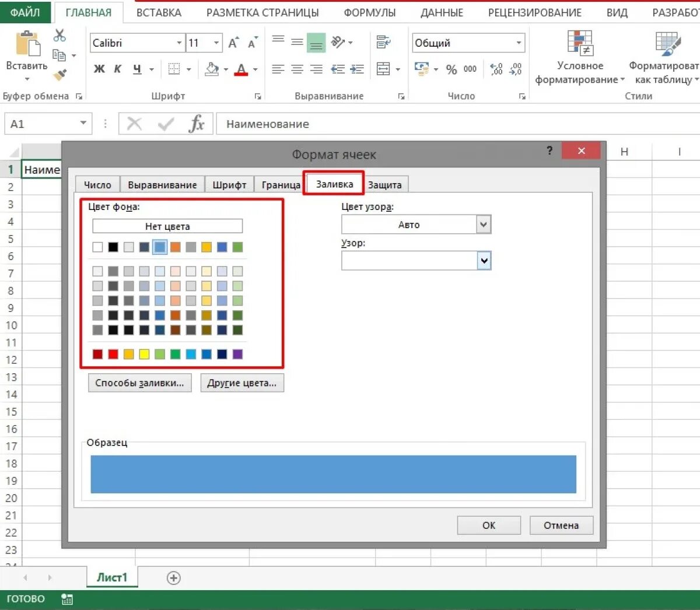
Task: Click the Copy icon in the clipboard group
Action: [x=59, y=55]
